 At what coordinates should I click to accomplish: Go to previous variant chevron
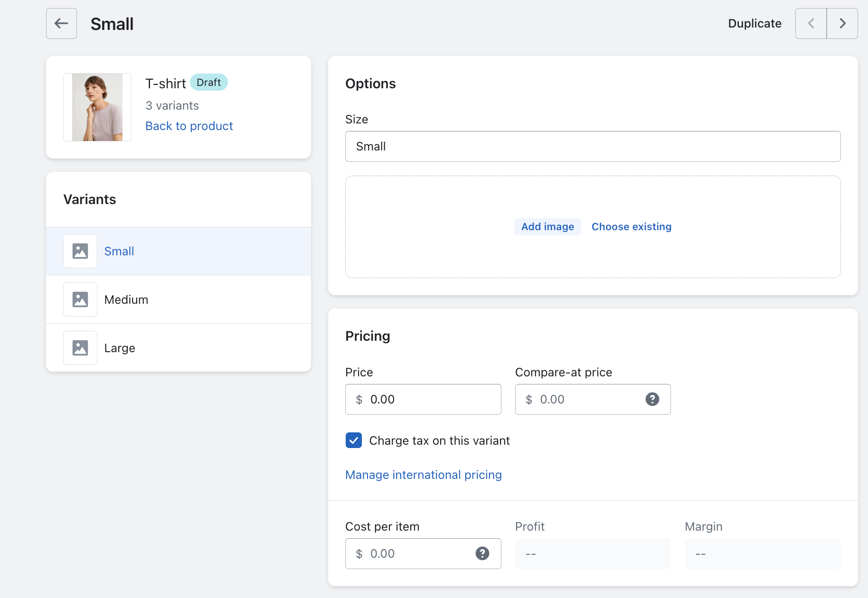coord(811,23)
